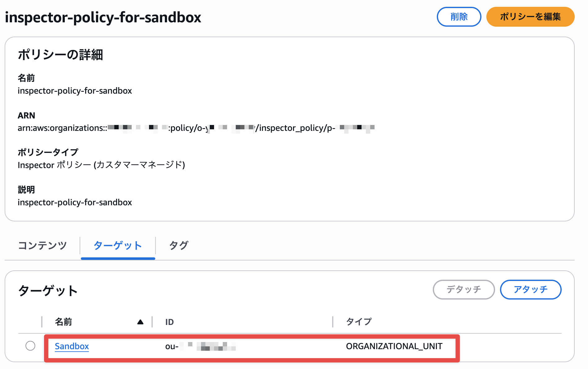Viewport: 588px width, 369px height.
Task: Click the policy name value under 名前
Action: pos(75,91)
